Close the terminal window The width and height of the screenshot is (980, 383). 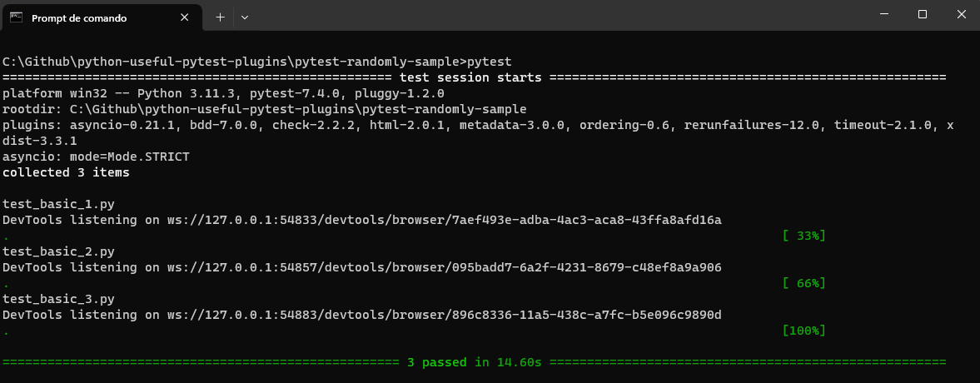coord(960,15)
